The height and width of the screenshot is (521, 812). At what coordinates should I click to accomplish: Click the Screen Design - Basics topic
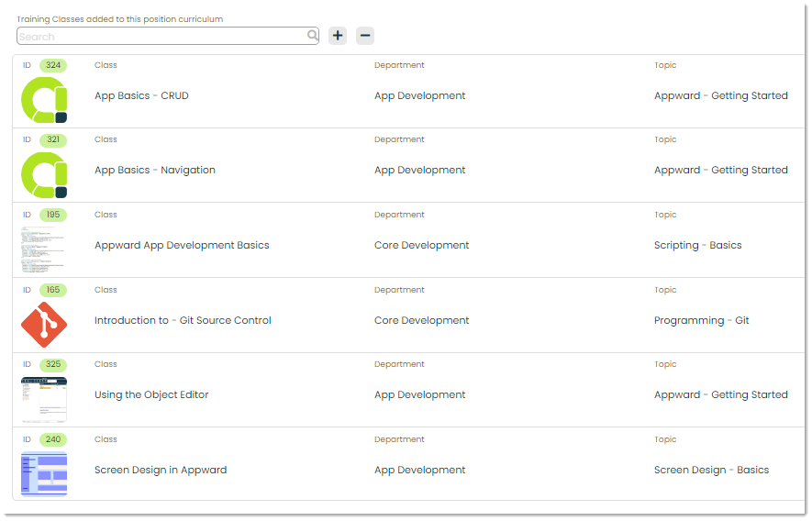(x=712, y=471)
